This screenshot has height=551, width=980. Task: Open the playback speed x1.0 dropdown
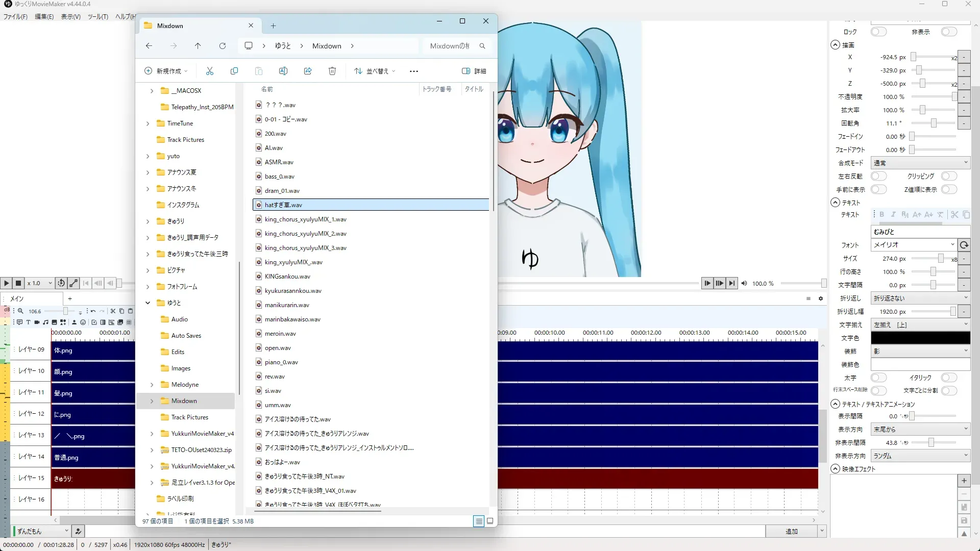tap(40, 283)
